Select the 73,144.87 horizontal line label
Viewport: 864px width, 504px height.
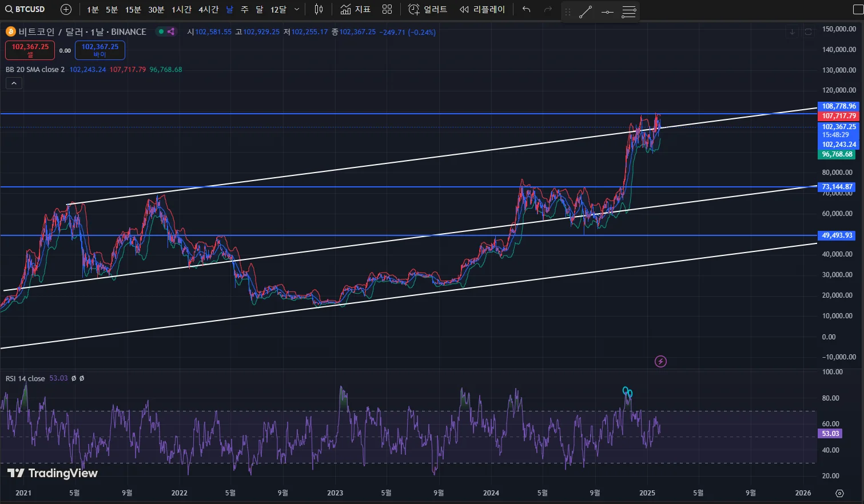click(837, 187)
